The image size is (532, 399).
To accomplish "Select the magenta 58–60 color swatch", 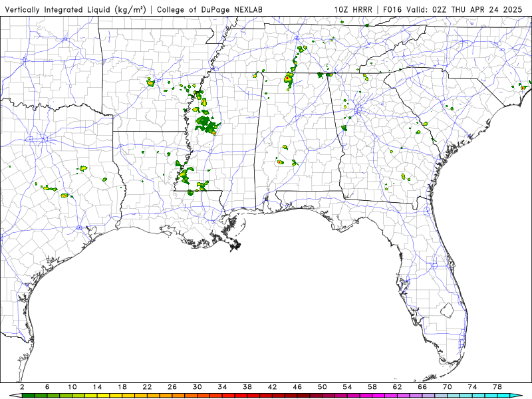I will [x=378, y=396].
